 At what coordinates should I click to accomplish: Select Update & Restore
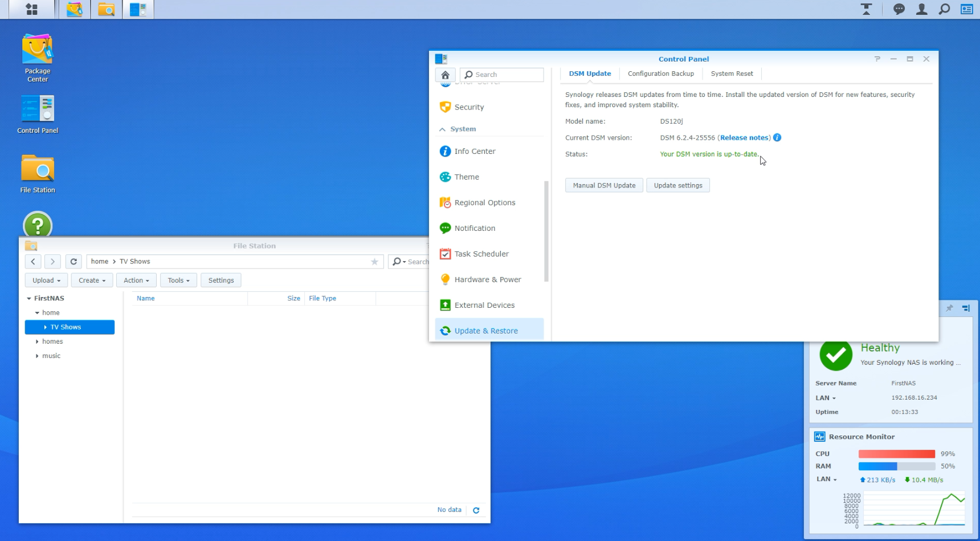pyautogui.click(x=489, y=330)
